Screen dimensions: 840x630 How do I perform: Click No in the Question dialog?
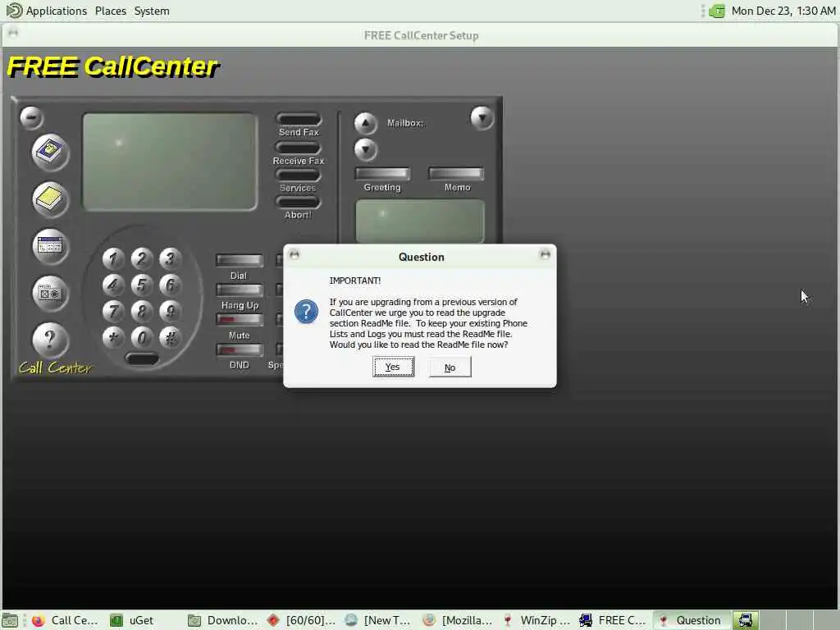click(x=450, y=367)
